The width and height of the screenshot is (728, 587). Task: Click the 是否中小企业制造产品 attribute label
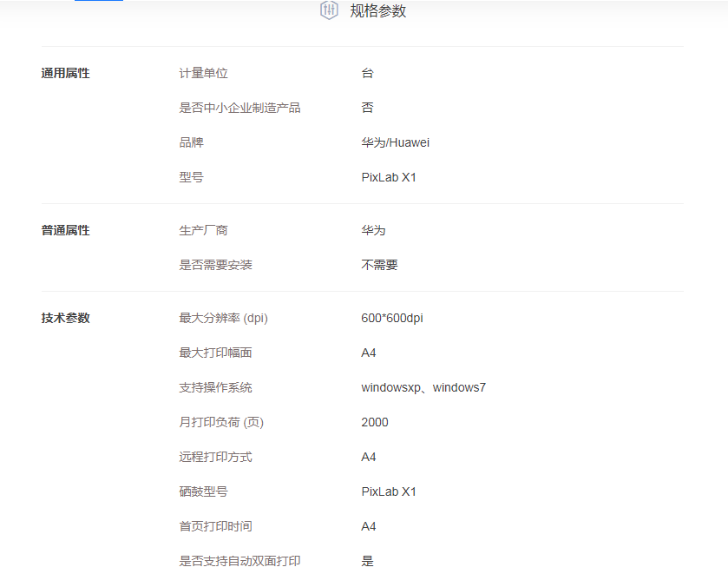pyautogui.click(x=239, y=108)
